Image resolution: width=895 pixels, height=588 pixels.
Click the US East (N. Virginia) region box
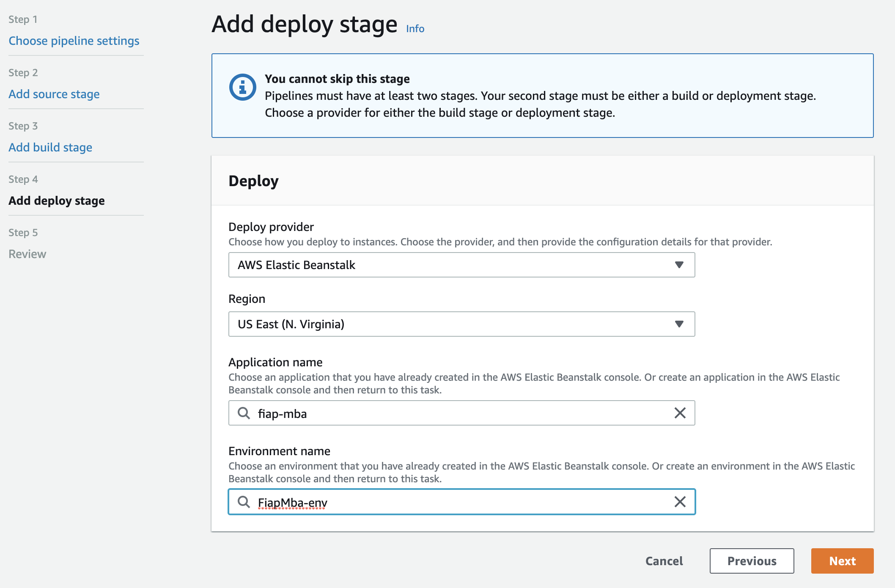click(448, 324)
